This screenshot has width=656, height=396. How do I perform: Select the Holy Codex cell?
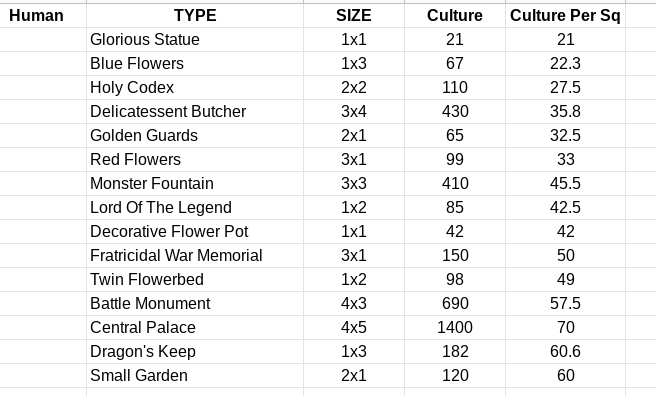[195, 87]
